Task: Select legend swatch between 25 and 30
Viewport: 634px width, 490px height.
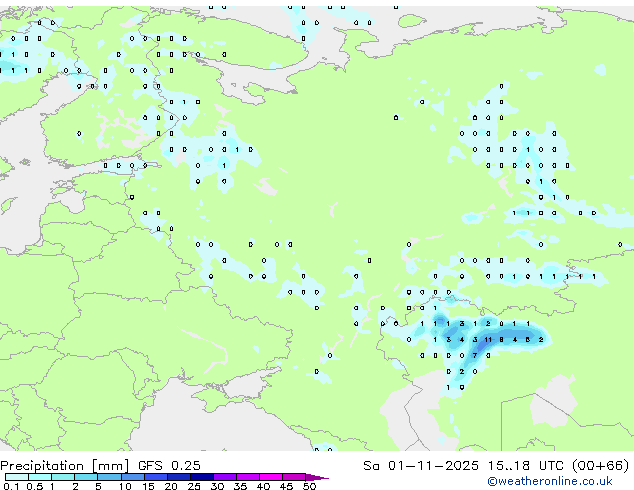Action: click(x=202, y=477)
